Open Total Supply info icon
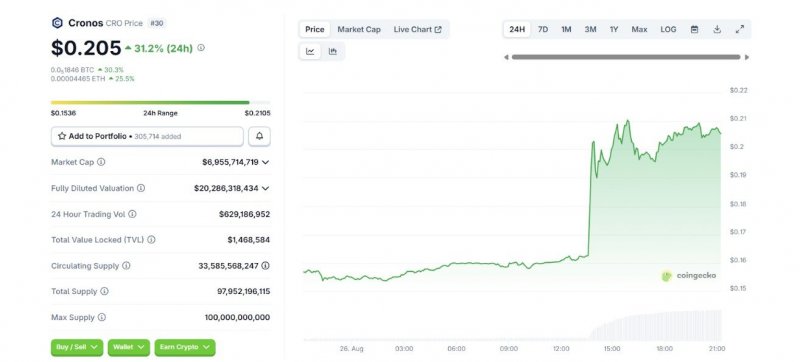Image resolution: width=800 pixels, height=362 pixels. (104, 291)
